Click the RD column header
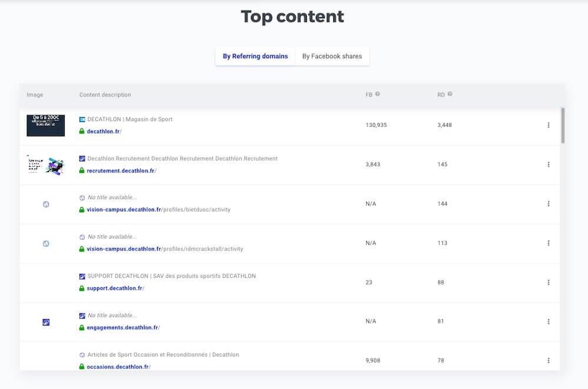588x389 pixels. coord(441,95)
